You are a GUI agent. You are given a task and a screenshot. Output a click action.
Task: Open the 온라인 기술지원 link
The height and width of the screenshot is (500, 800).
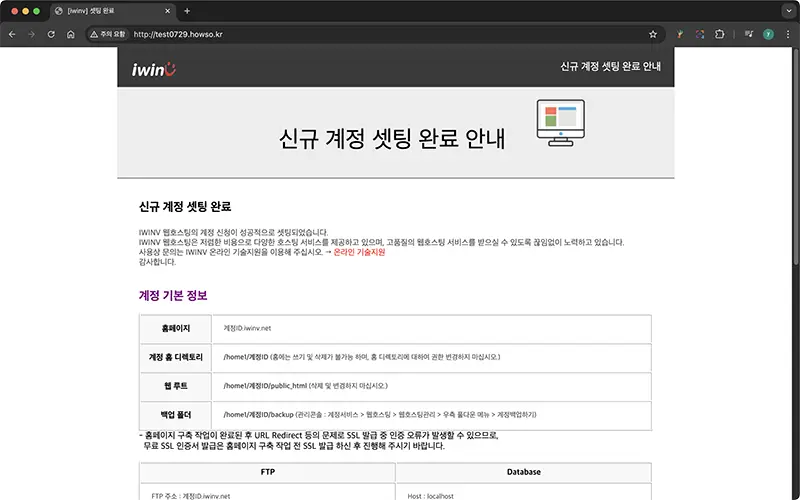click(359, 252)
